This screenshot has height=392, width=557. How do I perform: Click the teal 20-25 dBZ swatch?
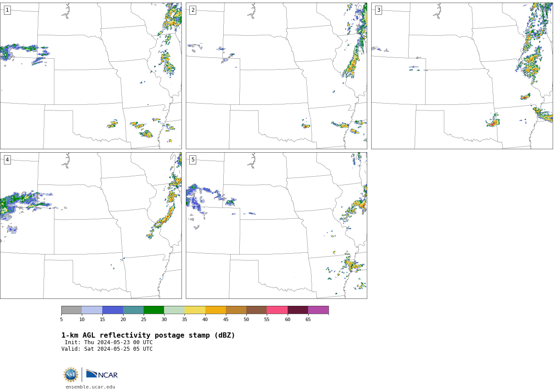133,310
